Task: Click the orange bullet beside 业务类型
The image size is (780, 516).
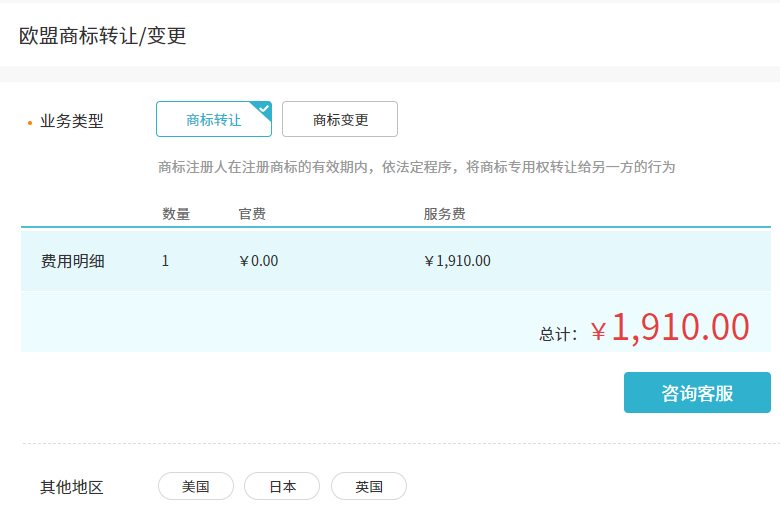Action: click(30, 124)
